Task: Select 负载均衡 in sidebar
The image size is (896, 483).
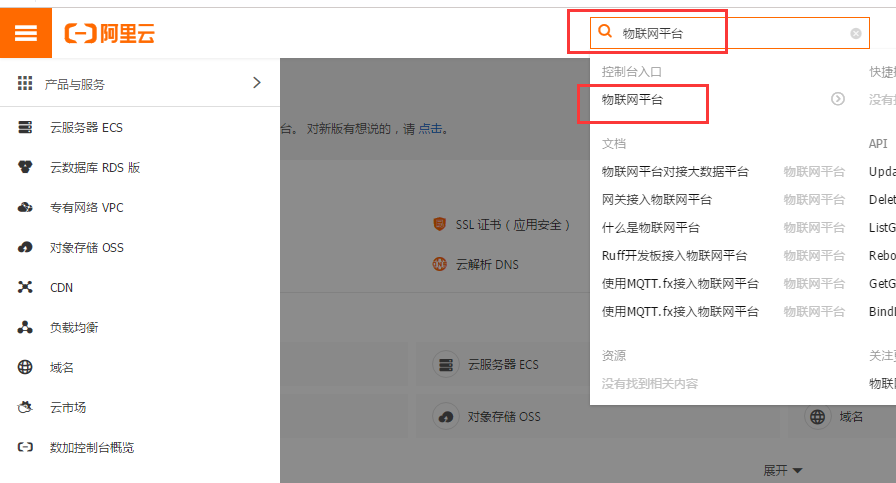Action: pyautogui.click(x=74, y=328)
